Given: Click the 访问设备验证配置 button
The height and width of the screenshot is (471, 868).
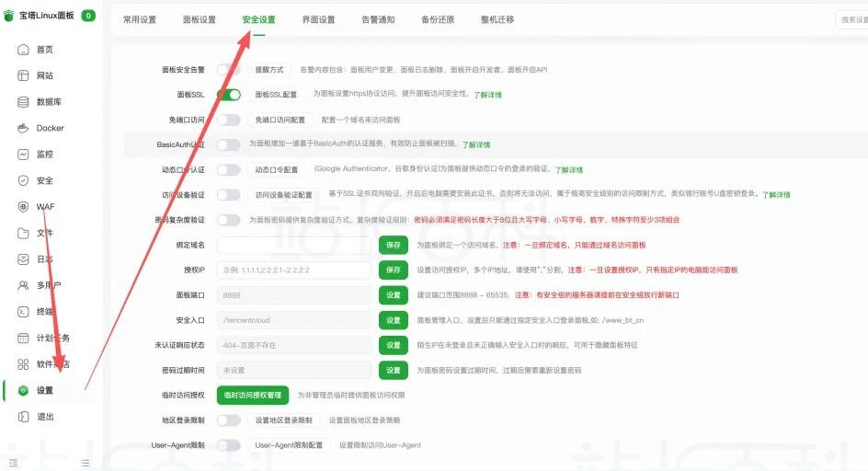Looking at the screenshot, I should click(283, 194).
